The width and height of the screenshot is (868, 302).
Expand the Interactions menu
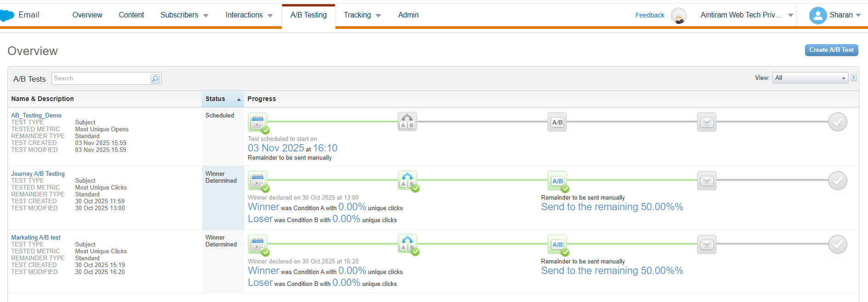click(x=249, y=15)
